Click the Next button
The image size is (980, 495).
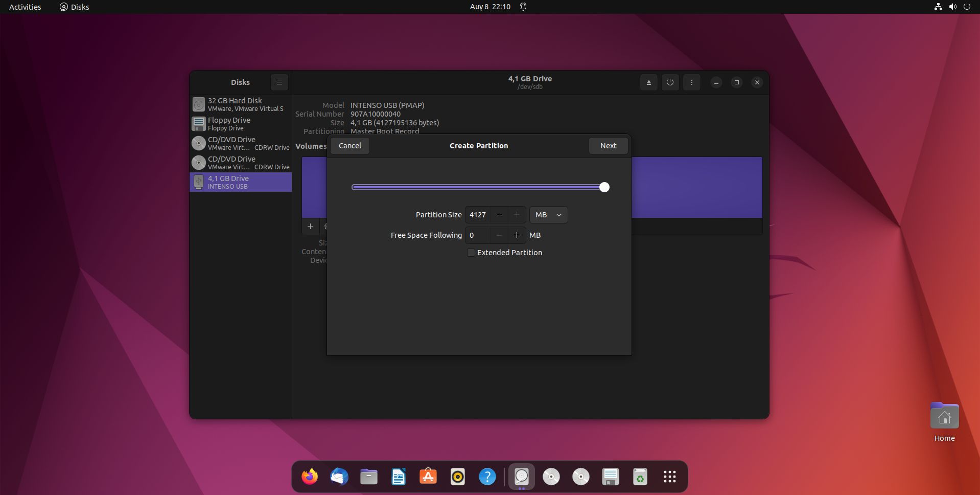point(608,146)
